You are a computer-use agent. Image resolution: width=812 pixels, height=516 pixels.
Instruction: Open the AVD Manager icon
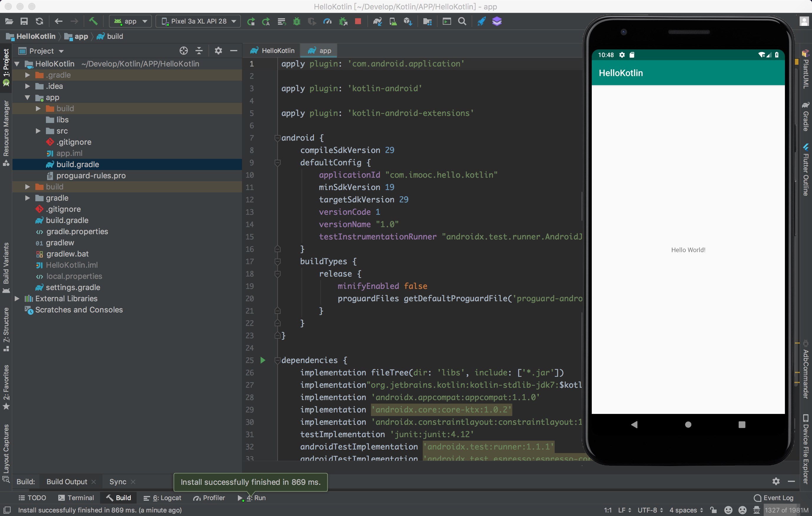pos(393,21)
